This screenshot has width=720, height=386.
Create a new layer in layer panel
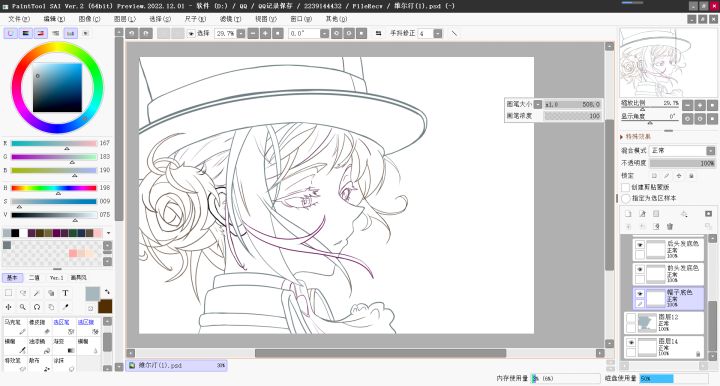[x=628, y=214]
